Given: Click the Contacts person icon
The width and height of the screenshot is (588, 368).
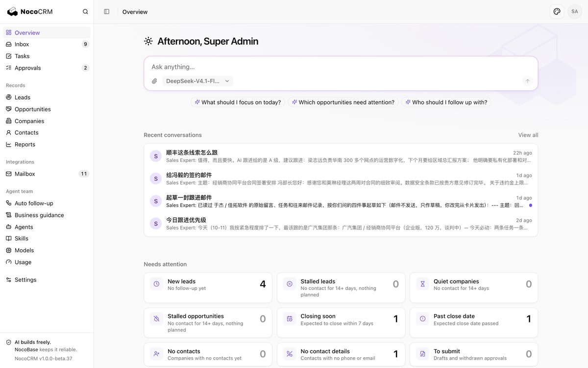Looking at the screenshot, I should 9,132.
